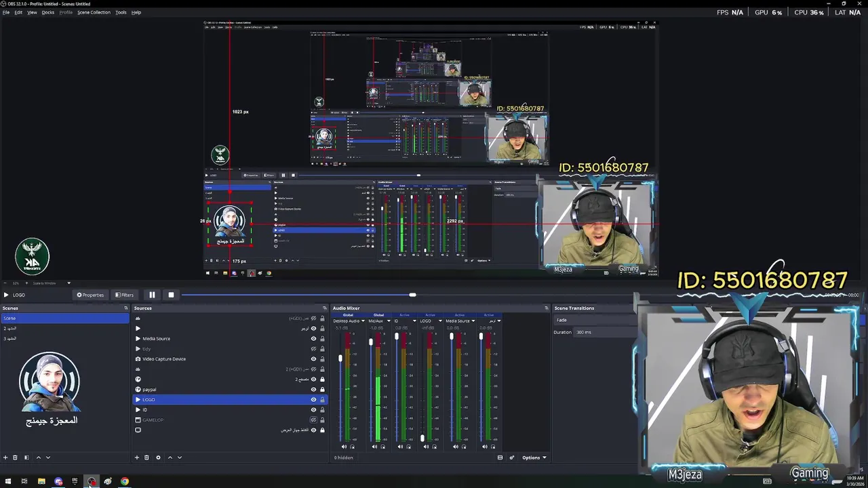Select the Media Source row
The height and width of the screenshot is (488, 868).
[229, 339]
